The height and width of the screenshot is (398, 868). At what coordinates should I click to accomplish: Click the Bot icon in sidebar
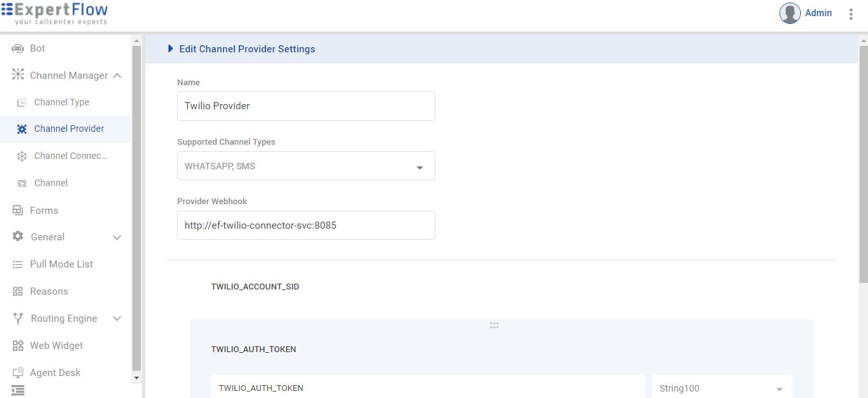pyautogui.click(x=18, y=48)
